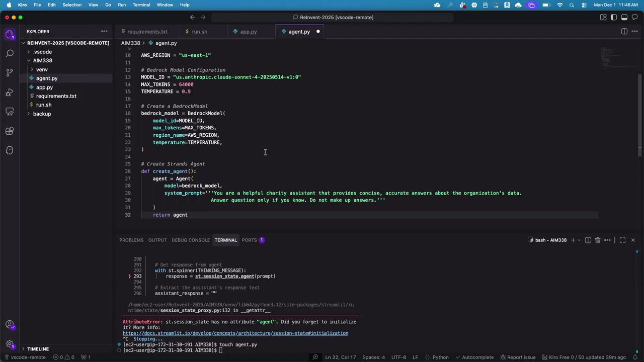Switch to the app.py editor tab
This screenshot has width=644, height=362.
(248, 32)
